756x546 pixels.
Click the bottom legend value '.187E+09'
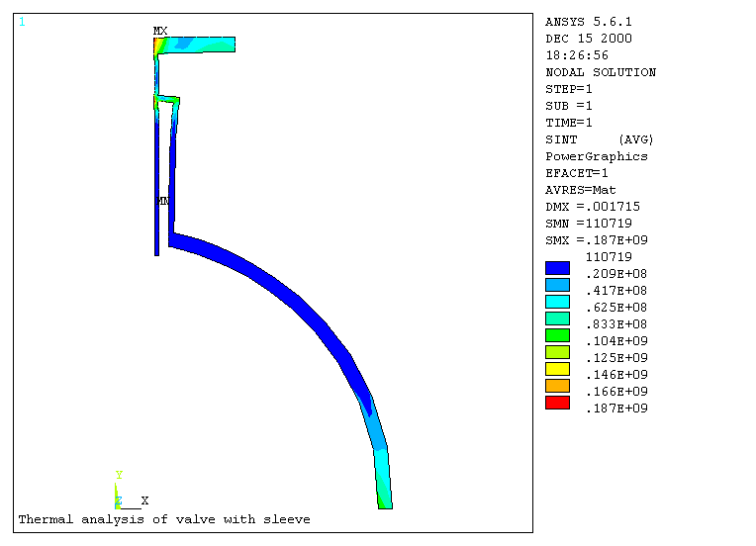pyautogui.click(x=616, y=409)
